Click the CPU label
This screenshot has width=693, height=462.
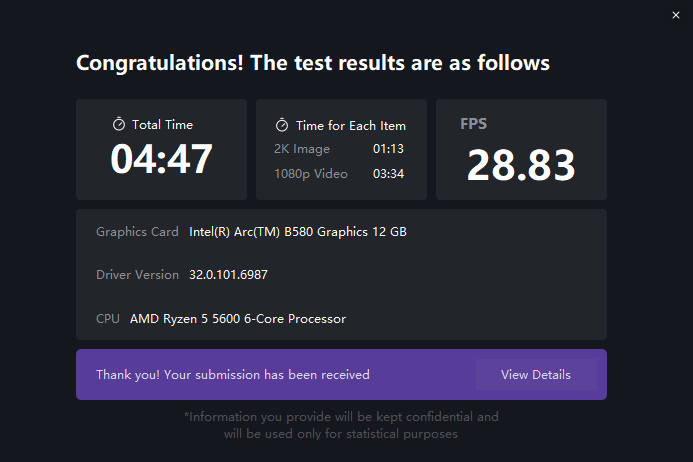[x=108, y=319]
